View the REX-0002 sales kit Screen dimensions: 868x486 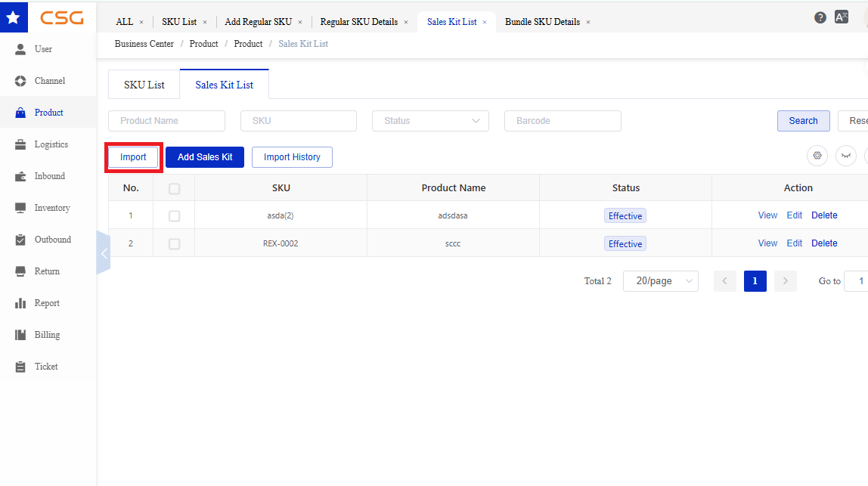pos(767,243)
